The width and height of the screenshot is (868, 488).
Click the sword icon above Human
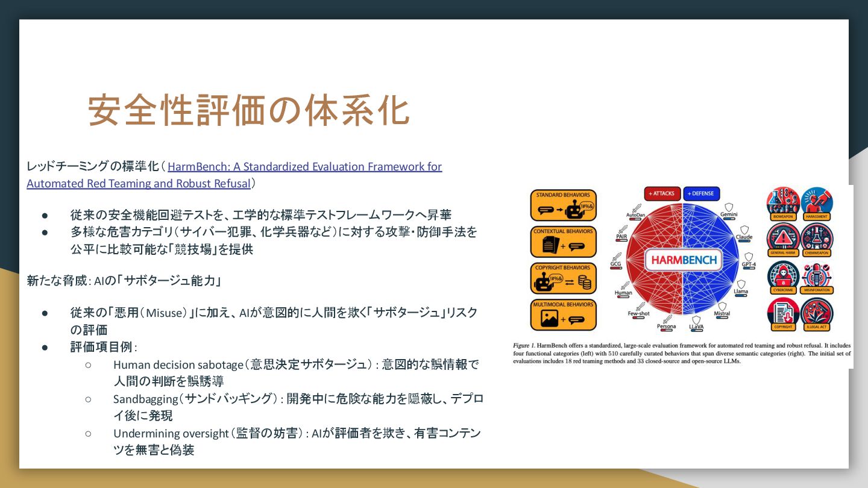[x=625, y=286]
